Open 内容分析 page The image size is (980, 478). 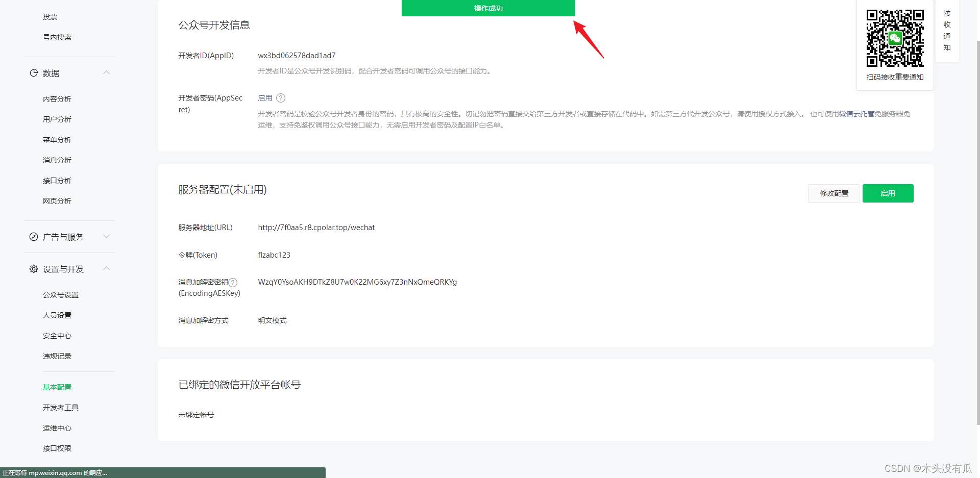[x=57, y=99]
